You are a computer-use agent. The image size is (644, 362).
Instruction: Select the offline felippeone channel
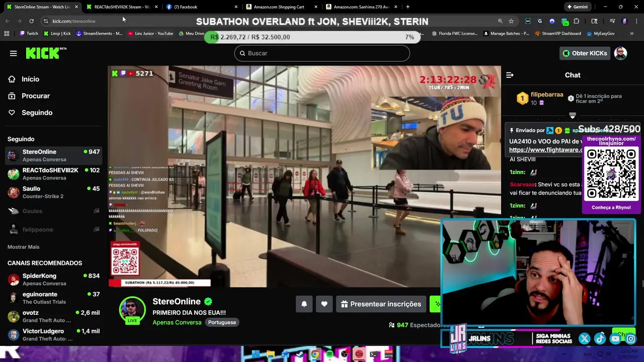tap(53, 229)
